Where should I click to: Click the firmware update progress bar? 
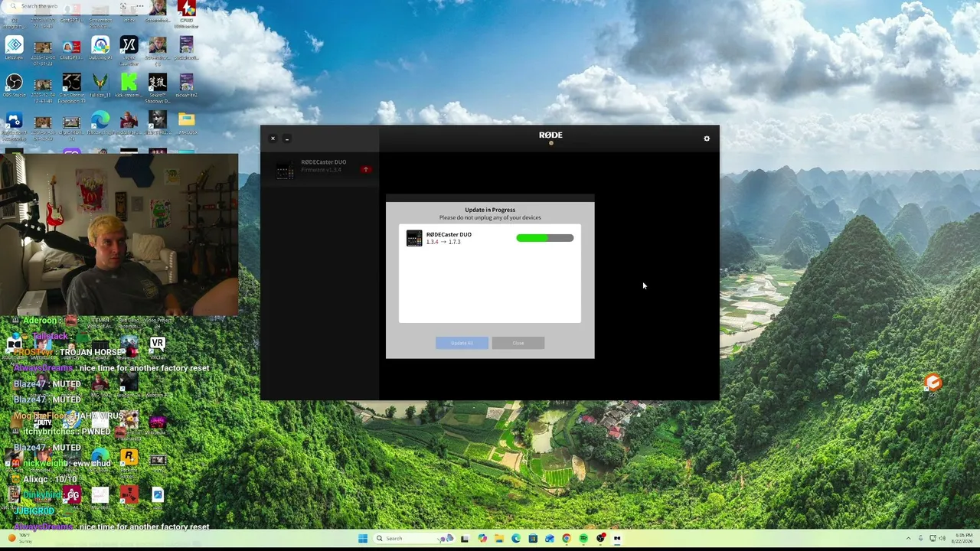[x=545, y=238]
